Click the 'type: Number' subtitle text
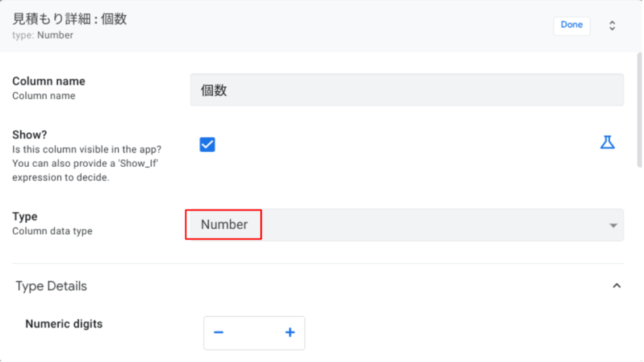Viewport: 644px width, 362px height. coord(43,35)
